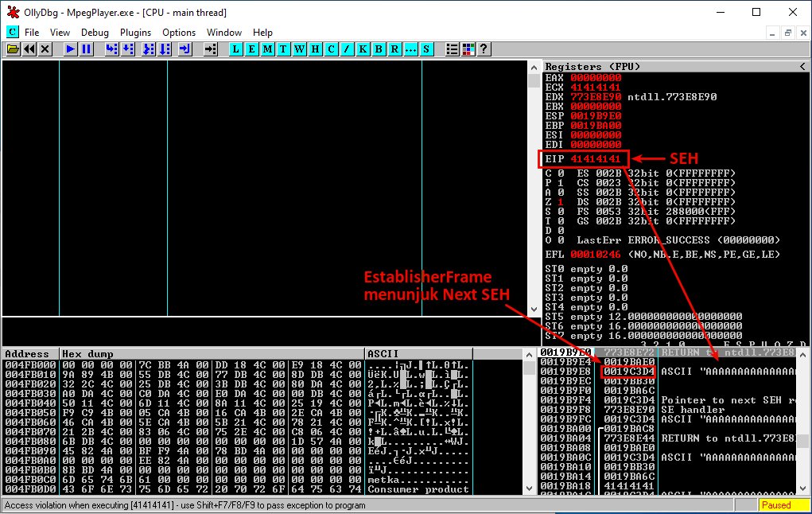812x514 pixels.
Task: Open help with the question mark icon
Action: (484, 49)
